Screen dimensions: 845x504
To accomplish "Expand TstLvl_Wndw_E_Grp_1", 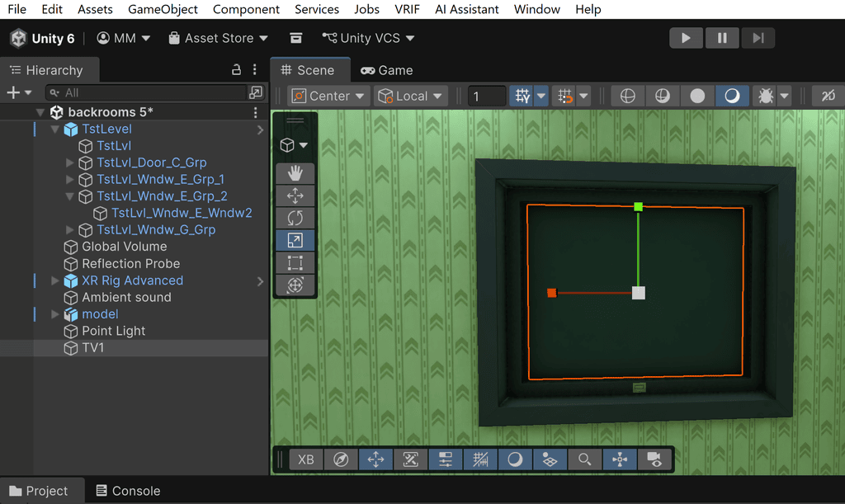I will [x=69, y=179].
